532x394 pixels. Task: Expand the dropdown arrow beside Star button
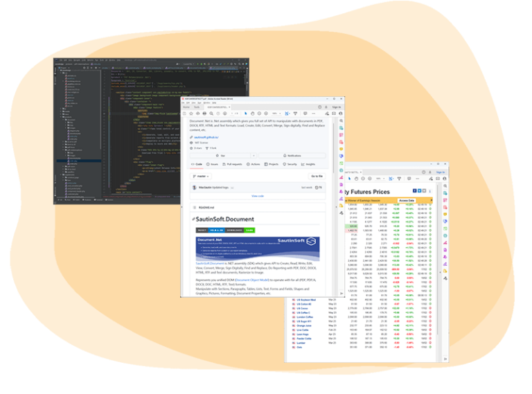pos(254,156)
